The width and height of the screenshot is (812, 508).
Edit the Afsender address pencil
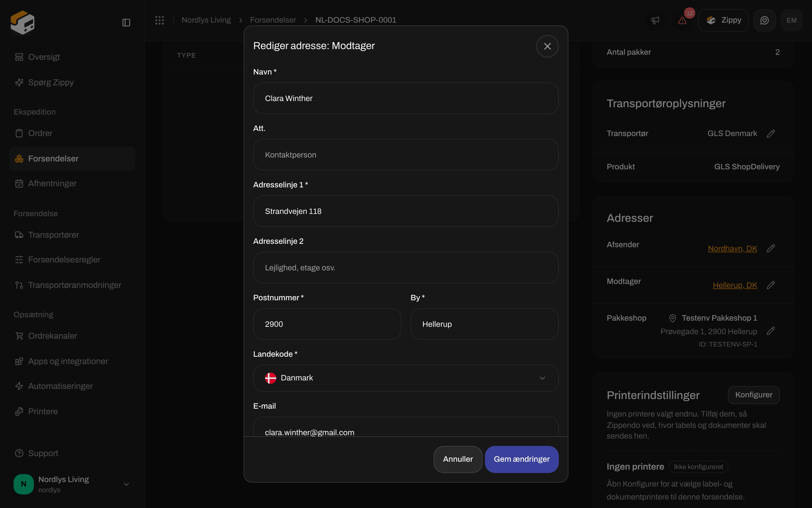click(x=771, y=248)
